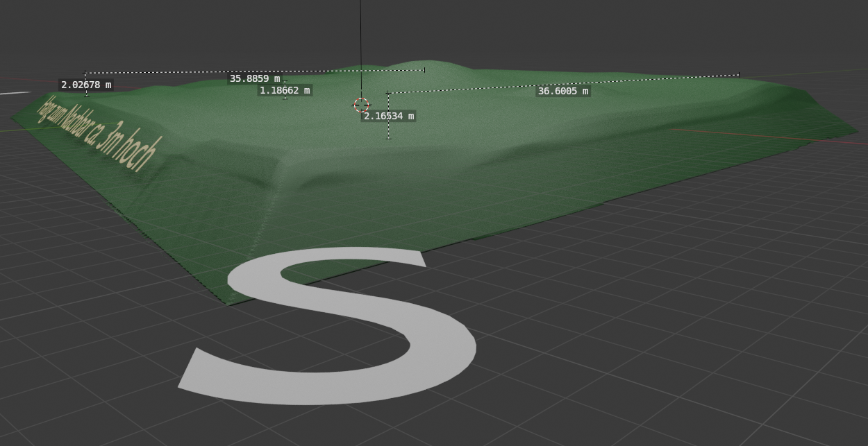Image resolution: width=868 pixels, height=446 pixels.
Task: Click the 2.16534 m measurement label
Action: click(389, 116)
